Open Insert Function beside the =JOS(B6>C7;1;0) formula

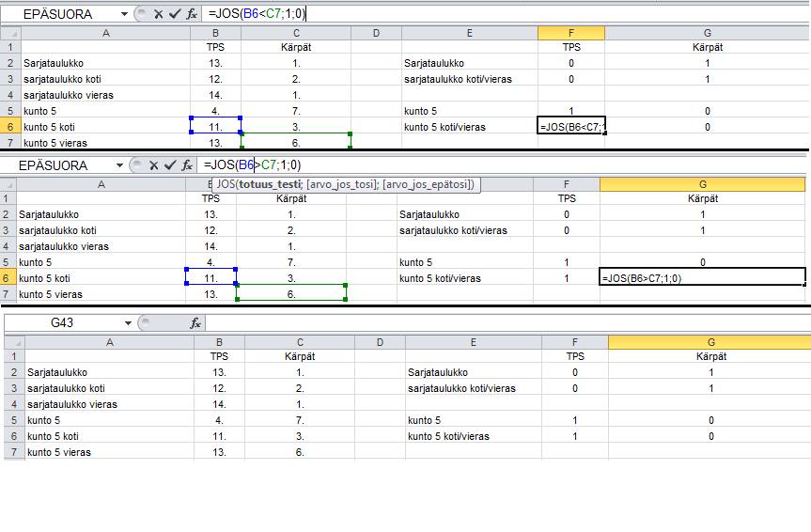(x=187, y=165)
